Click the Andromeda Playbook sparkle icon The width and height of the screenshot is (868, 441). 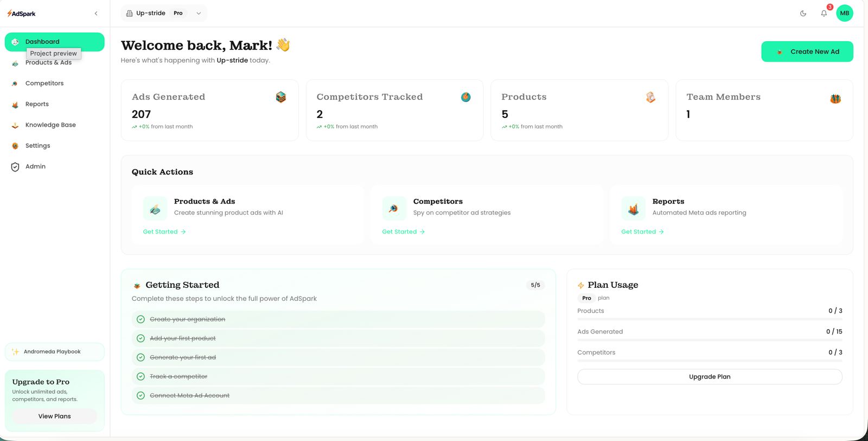tap(15, 352)
